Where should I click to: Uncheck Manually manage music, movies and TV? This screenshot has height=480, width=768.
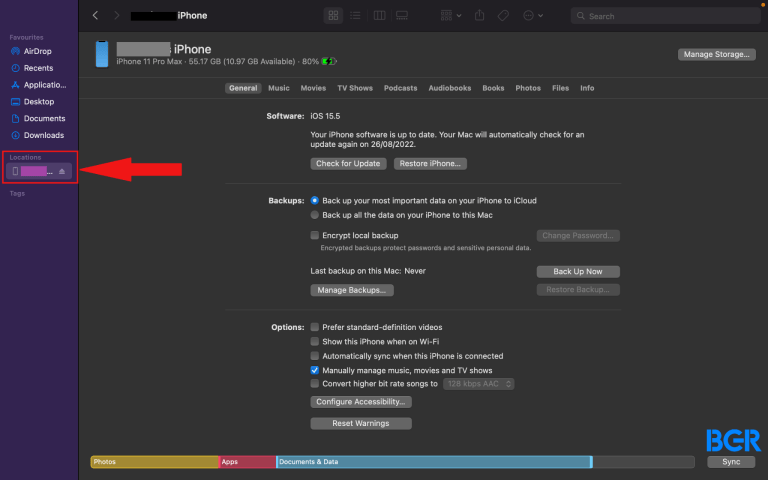coord(314,370)
